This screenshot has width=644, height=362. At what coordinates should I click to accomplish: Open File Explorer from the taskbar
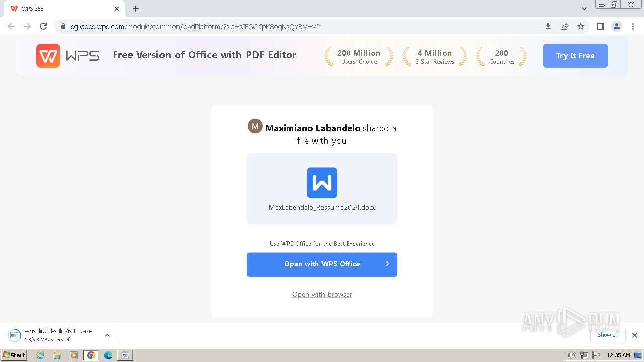coord(57,355)
